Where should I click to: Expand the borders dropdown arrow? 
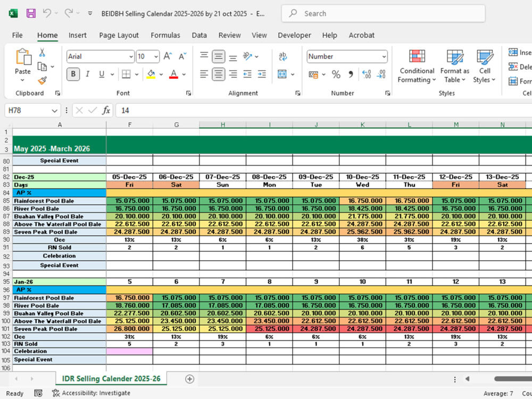pos(137,74)
